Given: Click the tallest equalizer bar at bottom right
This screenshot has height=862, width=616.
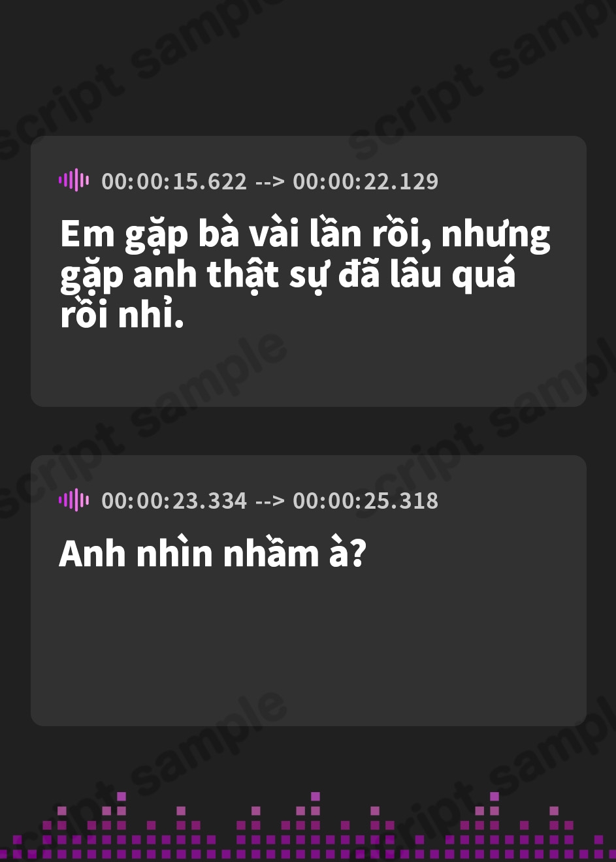Looking at the screenshot, I should pyautogui.click(x=494, y=824).
